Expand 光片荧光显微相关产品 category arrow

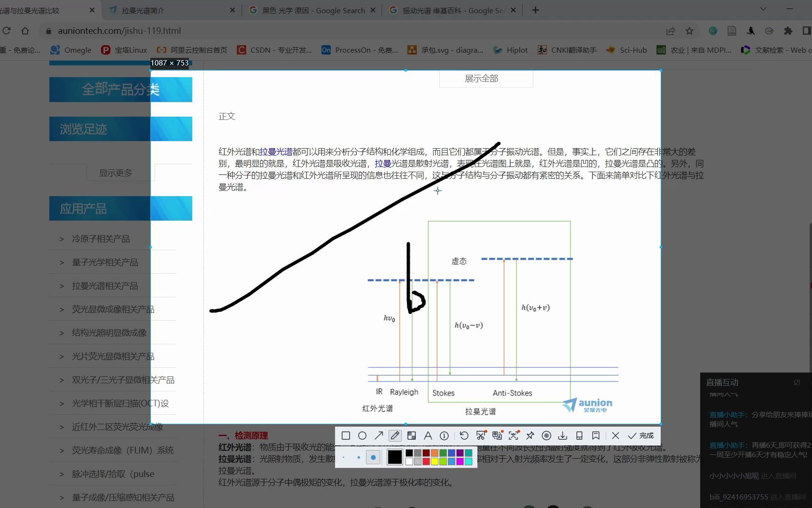pyautogui.click(x=62, y=357)
